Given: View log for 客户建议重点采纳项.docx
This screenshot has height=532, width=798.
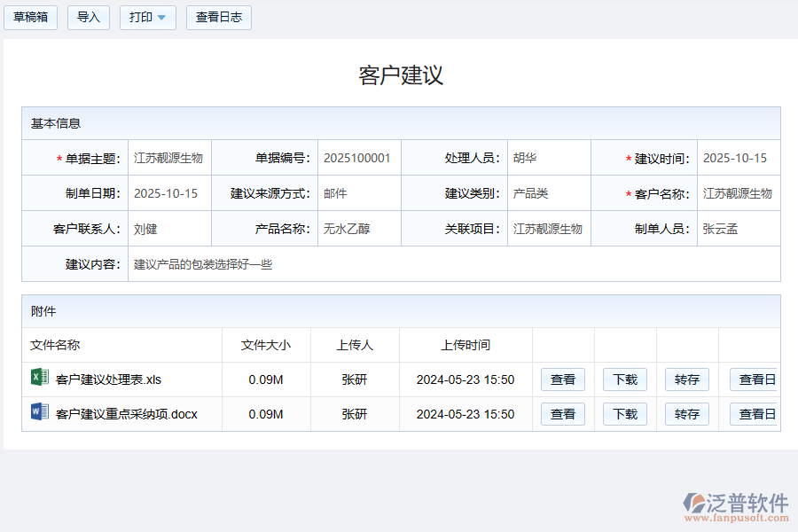Looking at the screenshot, I should (754, 414).
